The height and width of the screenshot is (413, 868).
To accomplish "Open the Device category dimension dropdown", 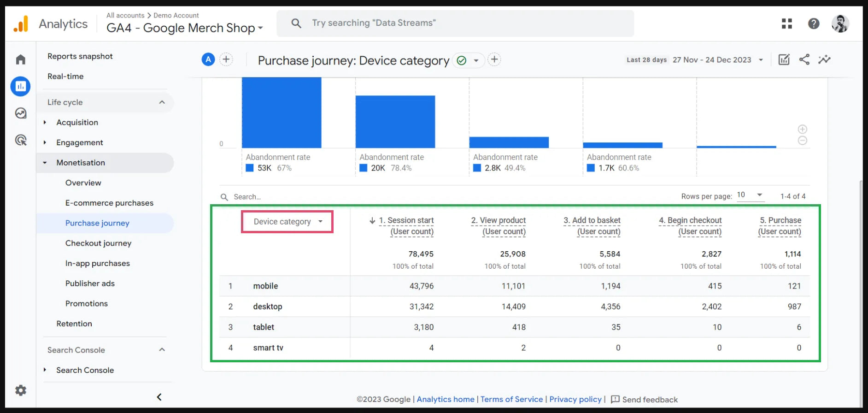I will pyautogui.click(x=287, y=222).
